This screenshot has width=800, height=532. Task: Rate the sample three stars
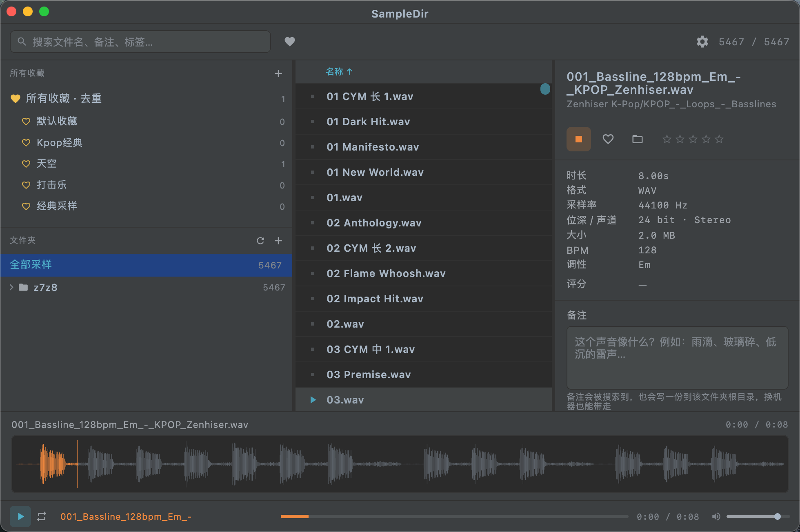[x=693, y=139]
